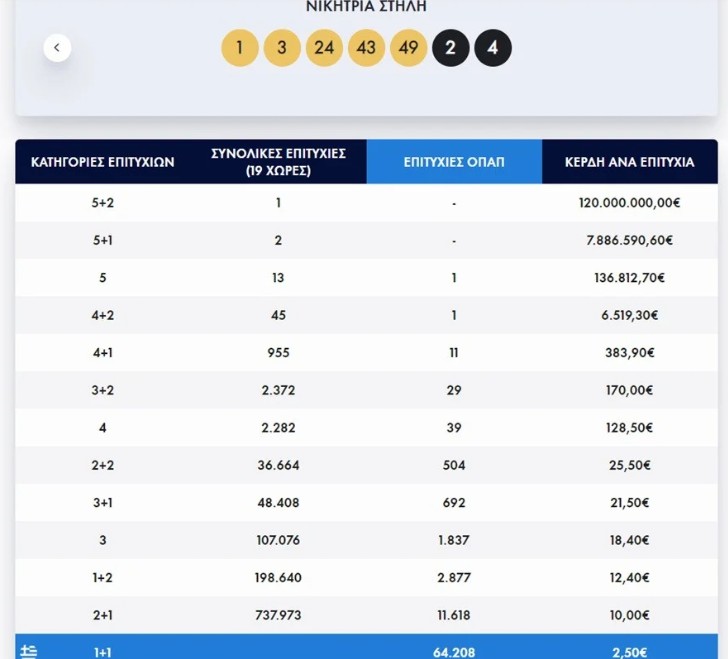This screenshot has height=659, width=728.
Task: Click the ΣΥΝΟΛΙΚΕΣ ΕΠΙΤΥΧΙΕΣ (19 ΧΩΡΕΣ) header
Action: click(278, 161)
